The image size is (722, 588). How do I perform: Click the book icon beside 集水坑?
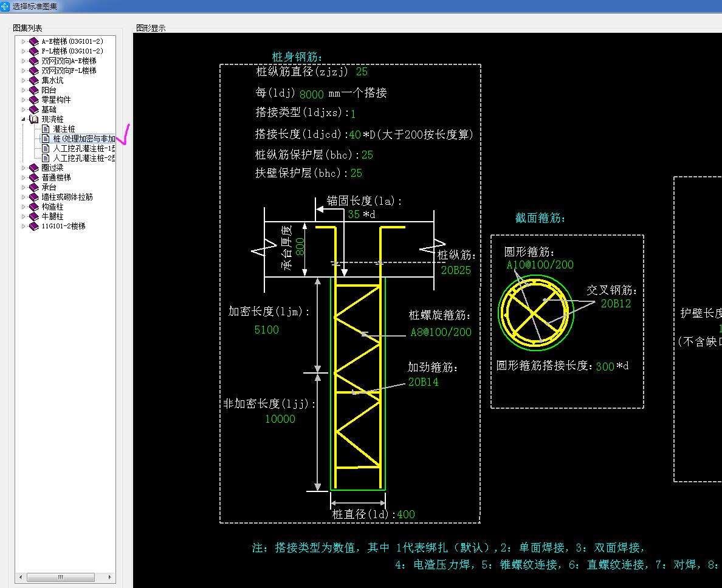click(x=33, y=81)
